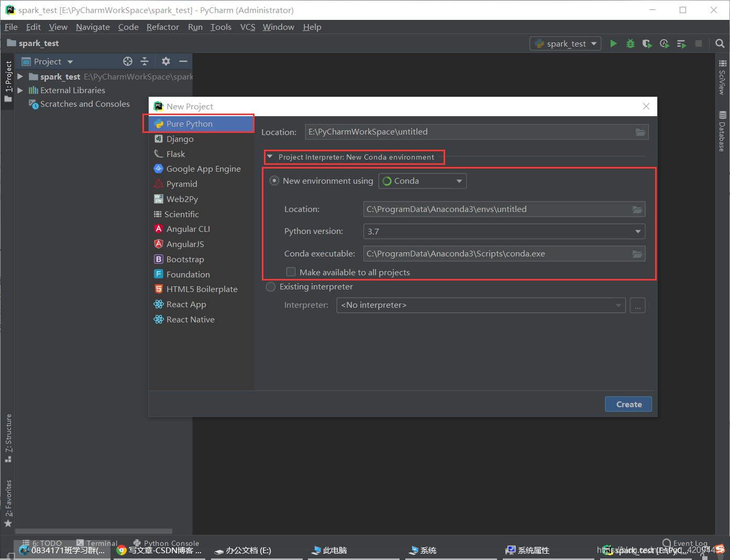Viewport: 730px width, 560px height.
Task: Open the Interpreter dropdown showing No interpreter
Action: pyautogui.click(x=481, y=305)
